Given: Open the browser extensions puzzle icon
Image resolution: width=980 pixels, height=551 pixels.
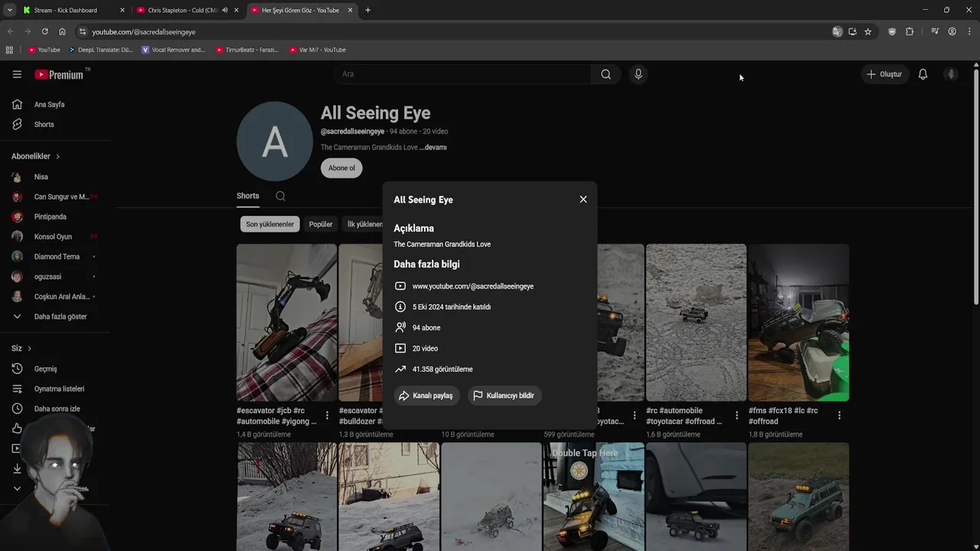Looking at the screenshot, I should click(910, 31).
